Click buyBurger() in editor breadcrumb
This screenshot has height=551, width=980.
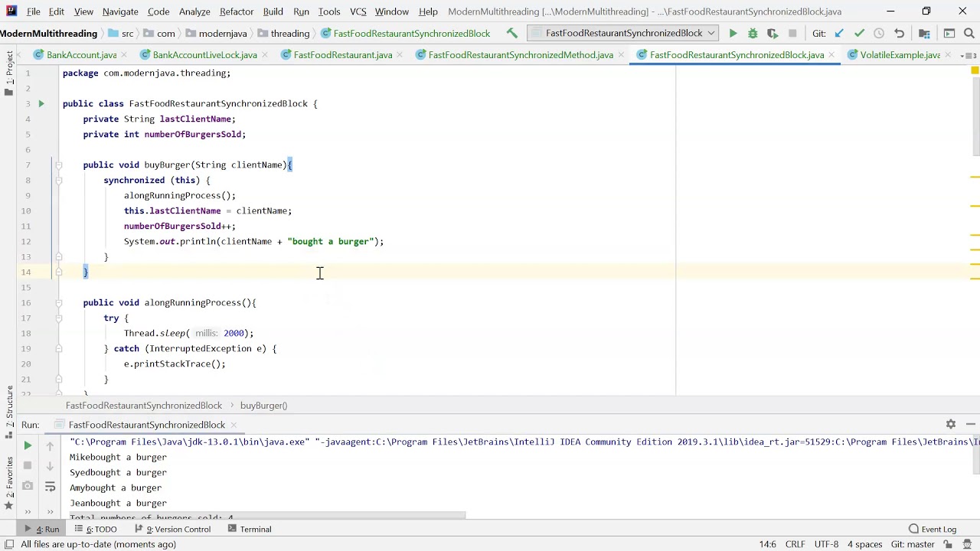tap(263, 406)
